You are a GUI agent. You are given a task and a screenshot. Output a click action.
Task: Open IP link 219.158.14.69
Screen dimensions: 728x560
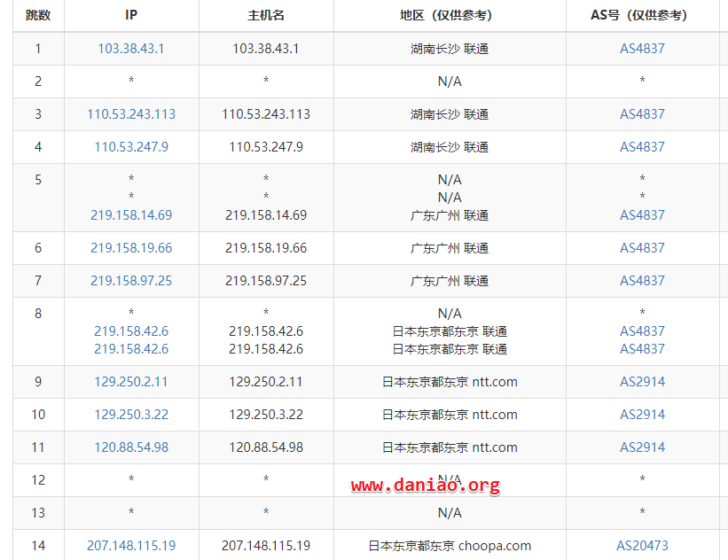click(x=131, y=215)
